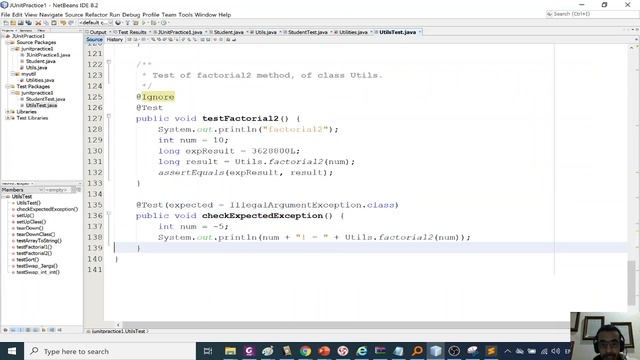Click the Save All toolbar icon
Viewport: 640px width, 360px height.
point(29,23)
